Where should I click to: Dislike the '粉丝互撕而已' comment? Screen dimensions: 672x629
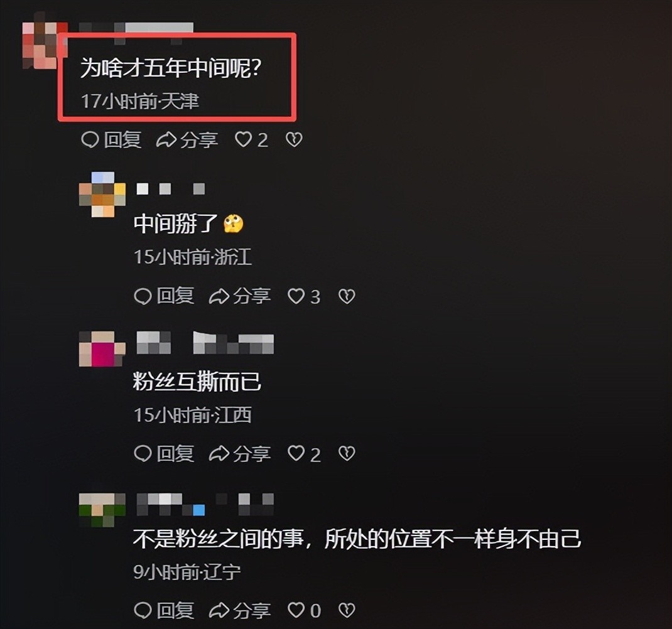tap(347, 453)
